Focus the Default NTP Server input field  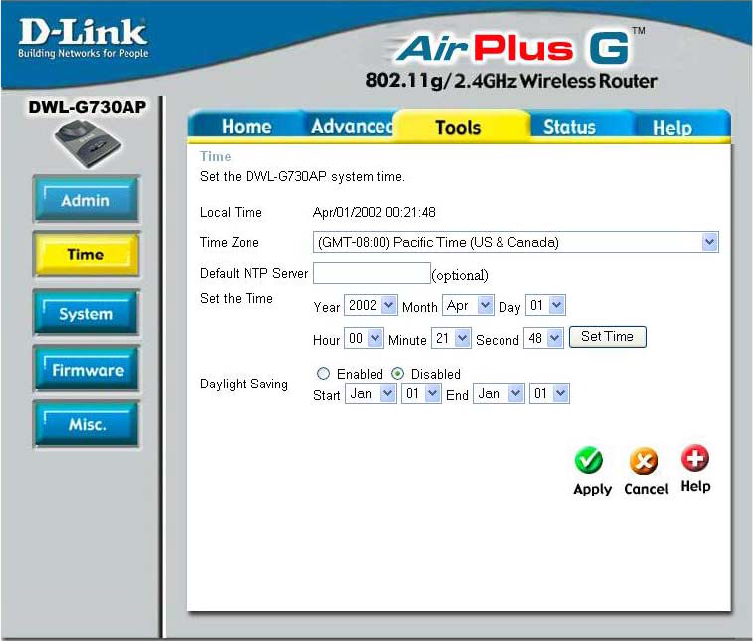click(x=371, y=273)
